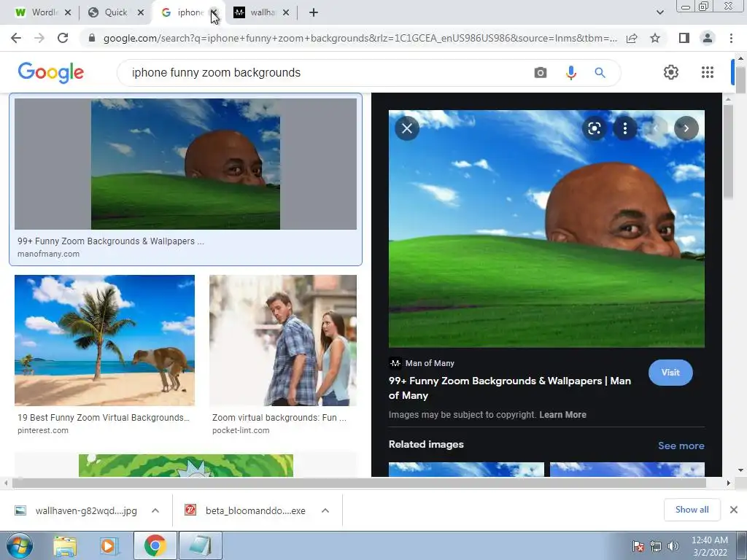Open the grassy hill face thumbnail
Screen dimensions: 747x560
(185, 164)
